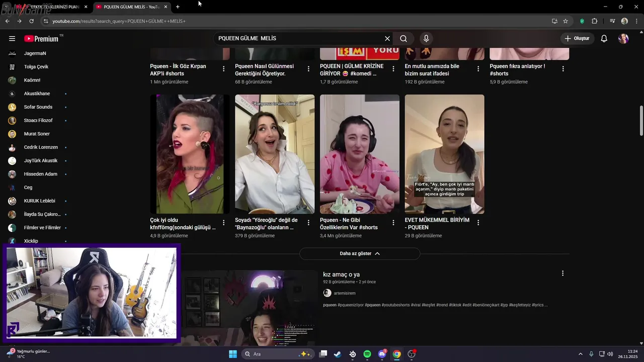Open options for 'EVET MÜKEMMEL BİRİYİM' short
The image size is (644, 362).
(x=478, y=223)
